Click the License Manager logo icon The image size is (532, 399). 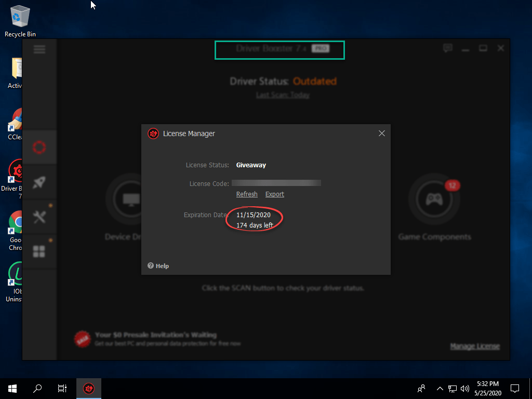pos(153,134)
